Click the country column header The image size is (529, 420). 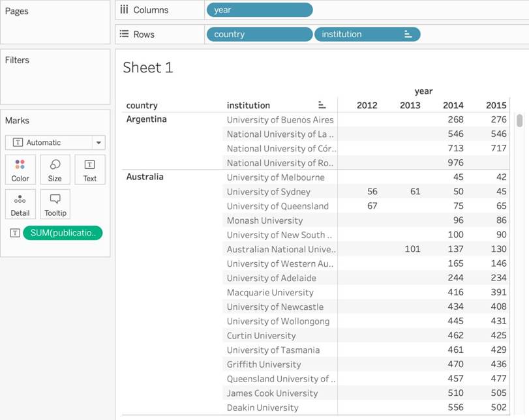point(142,106)
